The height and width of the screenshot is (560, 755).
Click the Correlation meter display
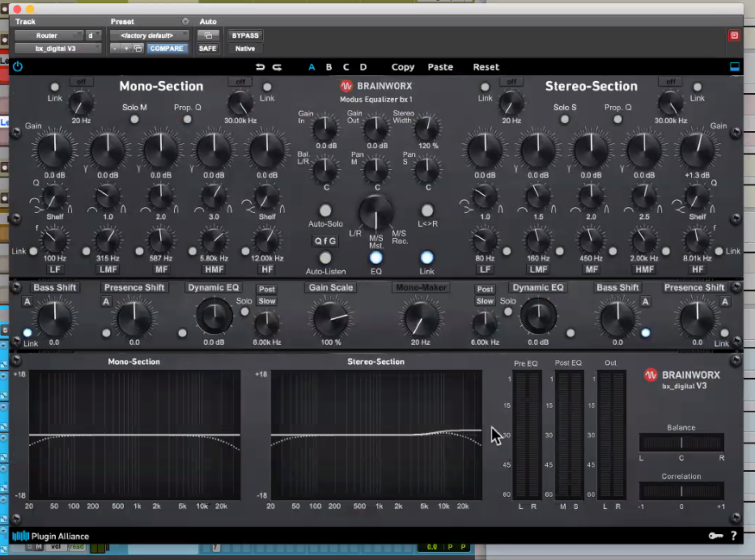coord(681,491)
